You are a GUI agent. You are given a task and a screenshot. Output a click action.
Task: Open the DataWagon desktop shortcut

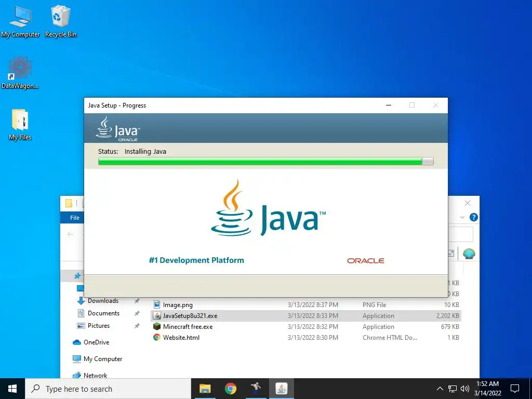coord(20,73)
